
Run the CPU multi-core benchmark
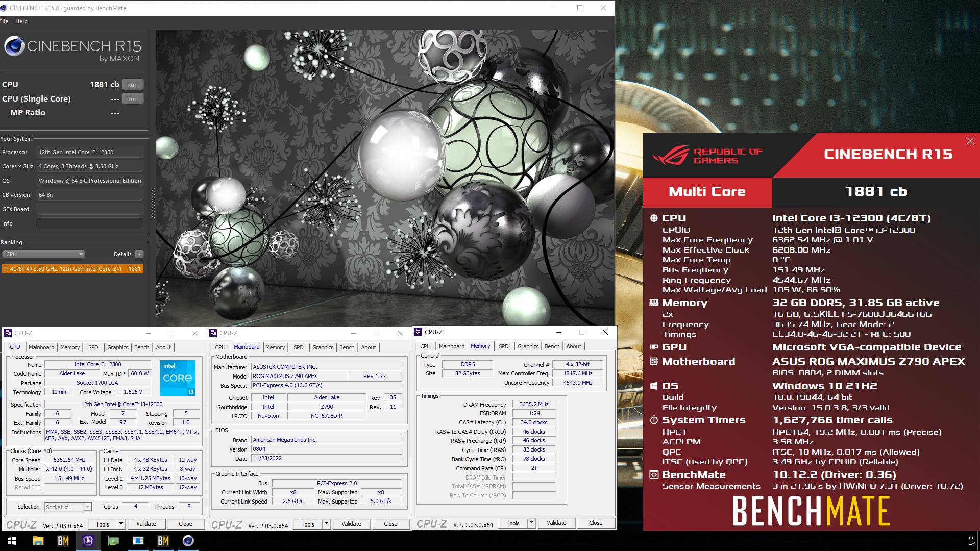click(132, 85)
